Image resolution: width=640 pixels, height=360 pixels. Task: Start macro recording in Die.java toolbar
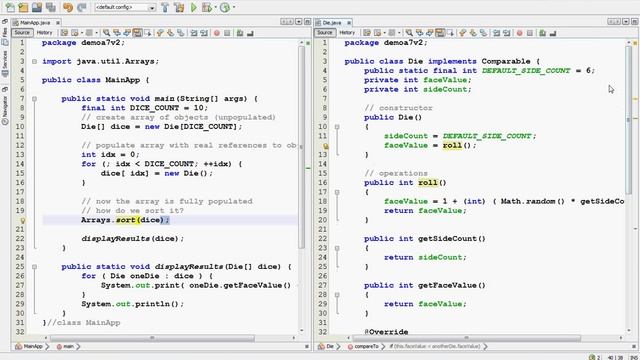coord(519,33)
